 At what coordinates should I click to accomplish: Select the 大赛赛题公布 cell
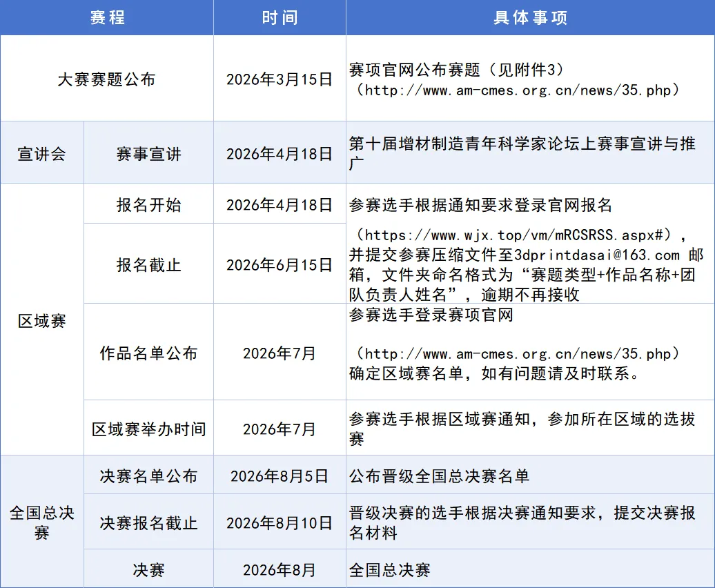pos(107,78)
